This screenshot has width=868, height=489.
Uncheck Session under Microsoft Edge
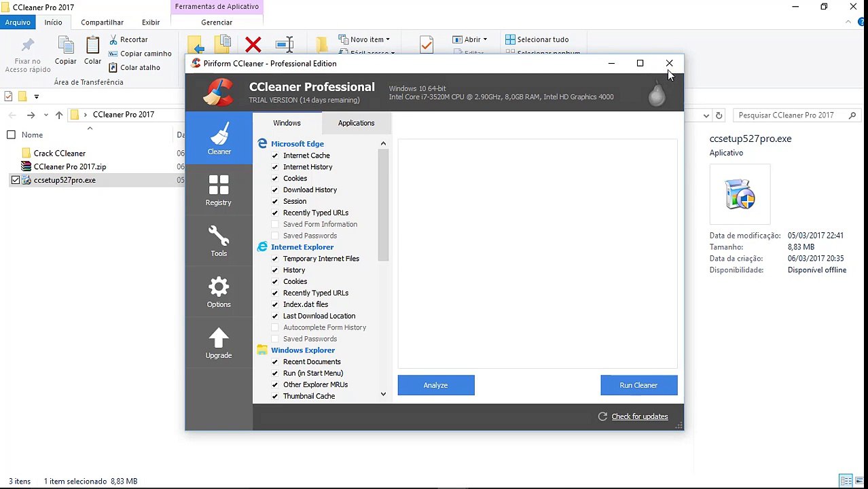coord(275,201)
